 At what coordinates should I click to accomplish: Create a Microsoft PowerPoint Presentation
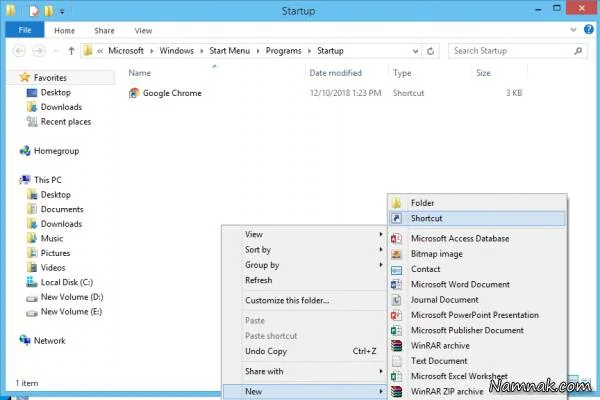[477, 315]
